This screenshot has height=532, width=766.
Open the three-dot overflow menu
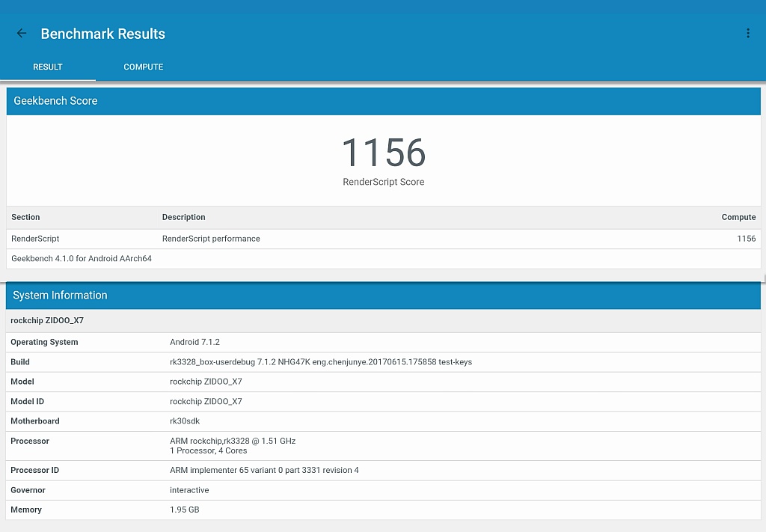748,33
